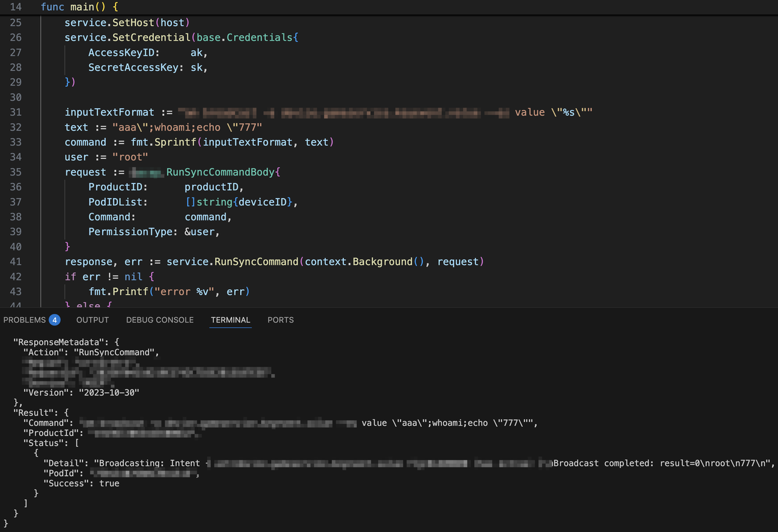This screenshot has width=778, height=532.
Task: Click line number 41 in gutter
Action: coord(15,262)
